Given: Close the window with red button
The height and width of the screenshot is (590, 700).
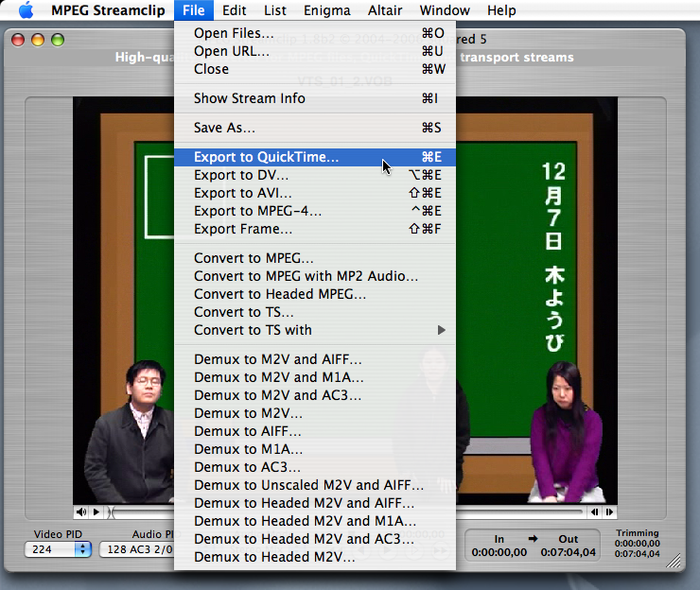Looking at the screenshot, I should [x=18, y=40].
